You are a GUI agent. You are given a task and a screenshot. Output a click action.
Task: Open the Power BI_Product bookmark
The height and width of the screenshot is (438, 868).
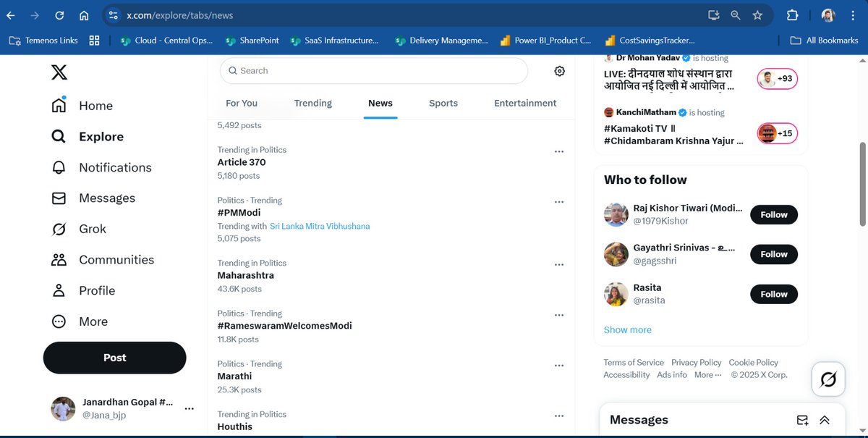(545, 41)
